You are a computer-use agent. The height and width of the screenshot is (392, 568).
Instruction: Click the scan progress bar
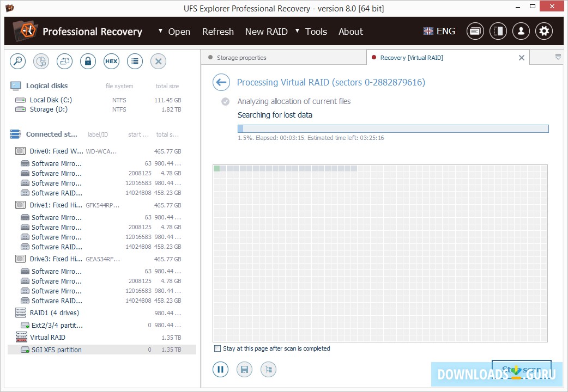click(393, 129)
